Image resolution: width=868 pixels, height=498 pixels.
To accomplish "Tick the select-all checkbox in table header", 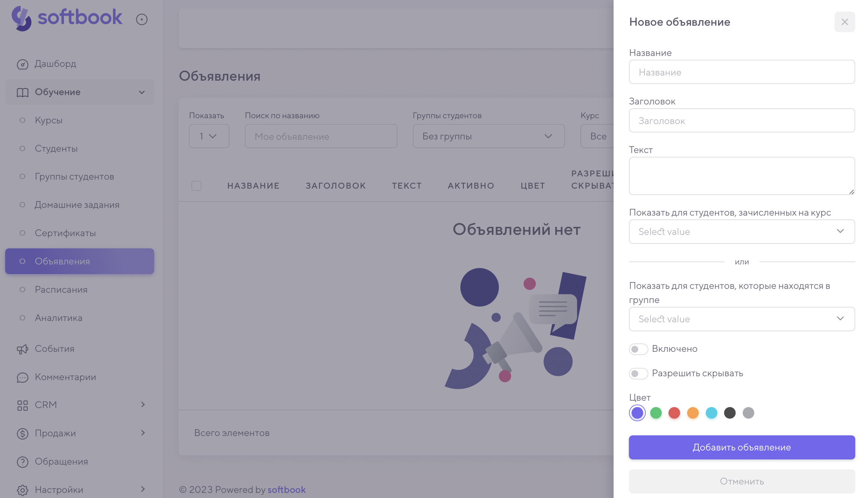I will [196, 186].
